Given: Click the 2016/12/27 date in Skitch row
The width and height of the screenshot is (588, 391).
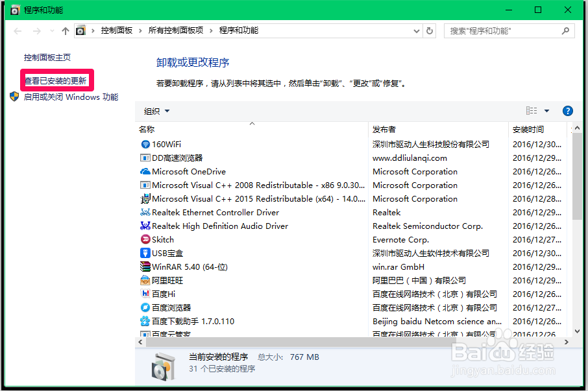Looking at the screenshot, I should point(537,240).
